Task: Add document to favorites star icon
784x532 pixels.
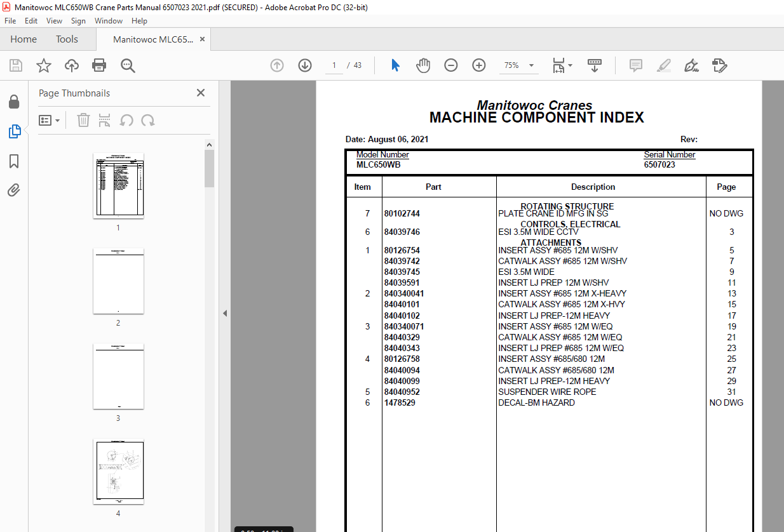Action: [x=44, y=65]
